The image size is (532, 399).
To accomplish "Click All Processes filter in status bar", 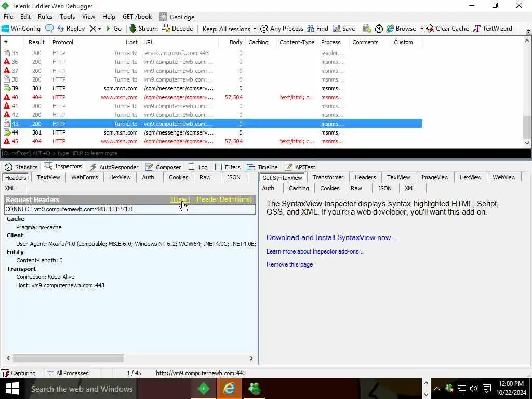I will tap(68, 373).
